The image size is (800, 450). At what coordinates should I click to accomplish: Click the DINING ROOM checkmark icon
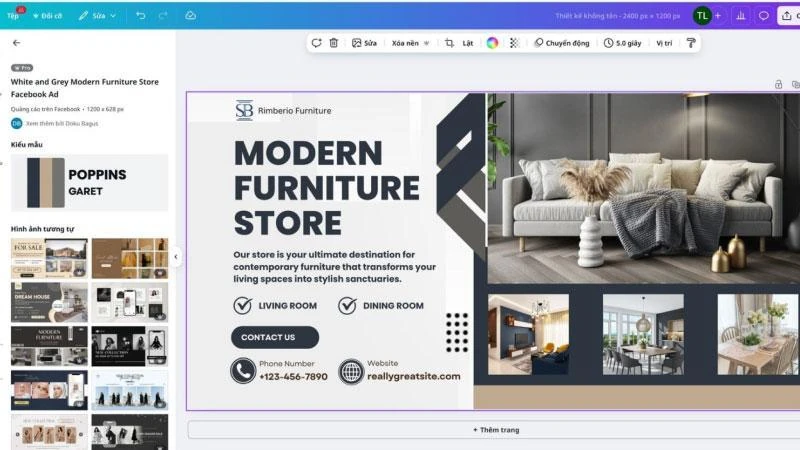(347, 306)
